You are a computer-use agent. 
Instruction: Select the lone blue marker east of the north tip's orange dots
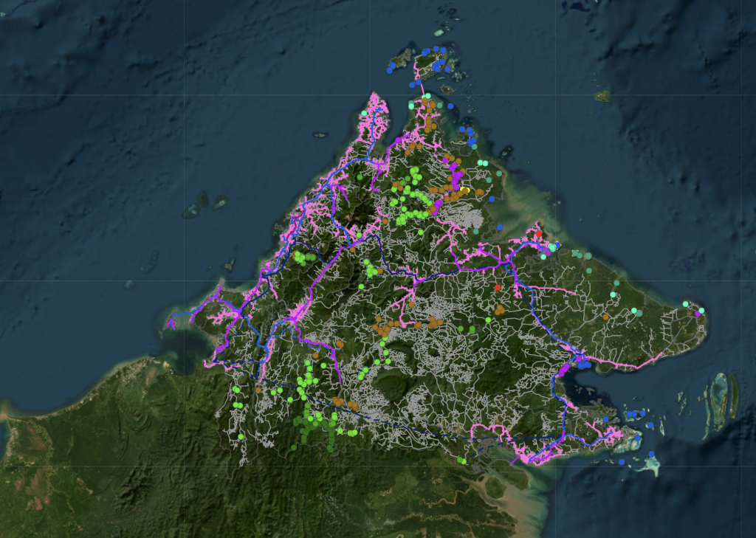[x=450, y=106]
